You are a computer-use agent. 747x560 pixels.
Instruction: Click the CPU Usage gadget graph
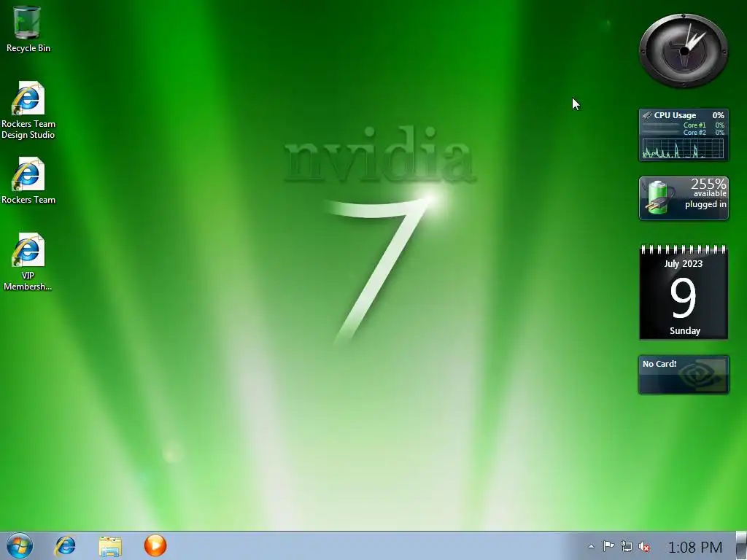[683, 149]
